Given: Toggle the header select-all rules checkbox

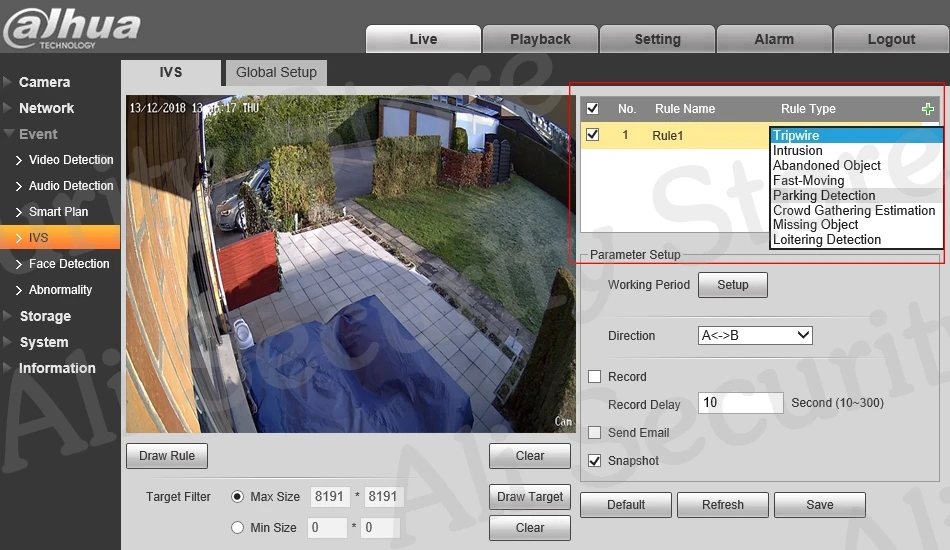Looking at the screenshot, I should pos(593,108).
